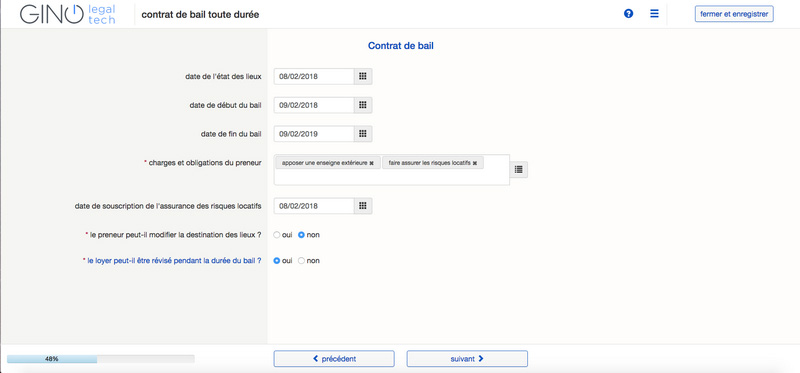Click the 'date de l'état des lieux' label
This screenshot has height=373, width=800.
223,77
